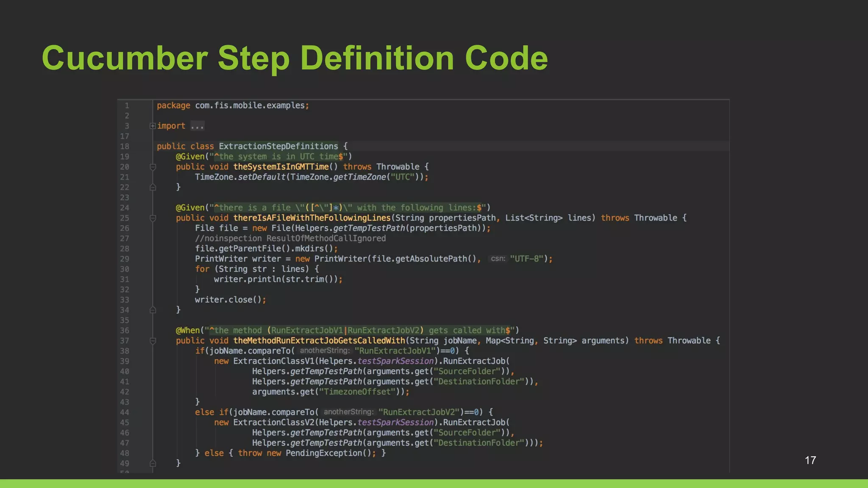The height and width of the screenshot is (488, 868).
Task: Click "DestinationFolder" string on line 41
Action: pyautogui.click(x=479, y=382)
